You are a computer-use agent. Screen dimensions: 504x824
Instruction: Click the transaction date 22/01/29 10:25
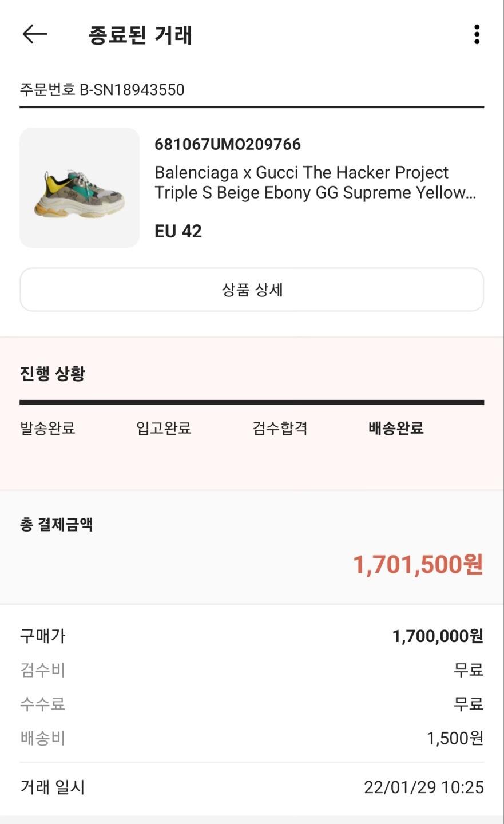(x=423, y=787)
